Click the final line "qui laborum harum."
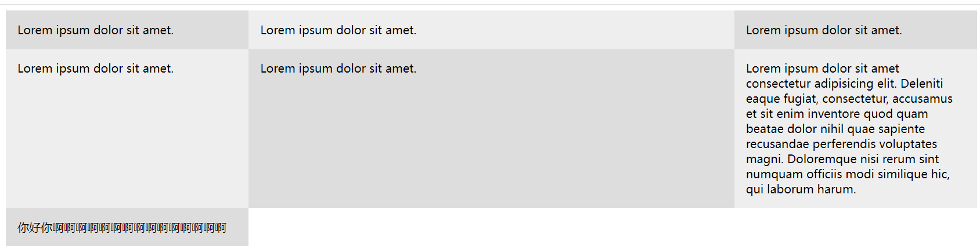 [801, 189]
